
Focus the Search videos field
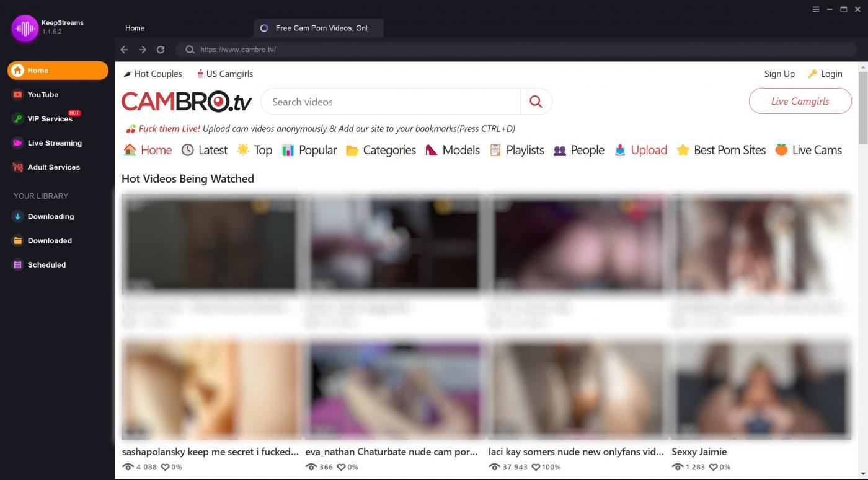[x=390, y=102]
